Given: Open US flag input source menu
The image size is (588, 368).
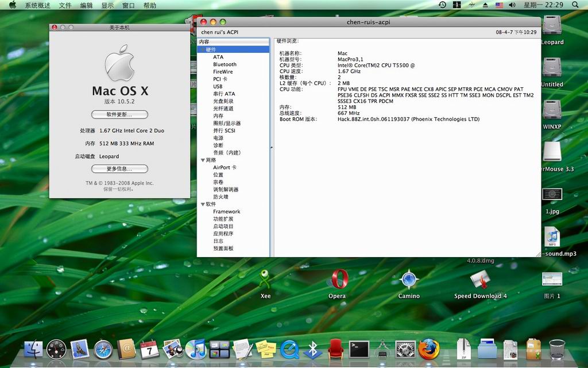Looking at the screenshot, I should (499, 5).
